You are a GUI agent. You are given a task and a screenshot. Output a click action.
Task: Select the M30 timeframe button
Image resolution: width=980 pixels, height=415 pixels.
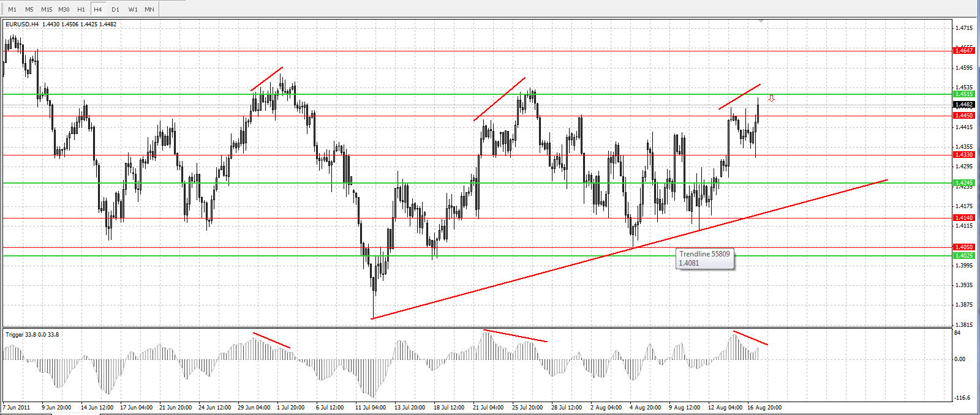(64, 9)
